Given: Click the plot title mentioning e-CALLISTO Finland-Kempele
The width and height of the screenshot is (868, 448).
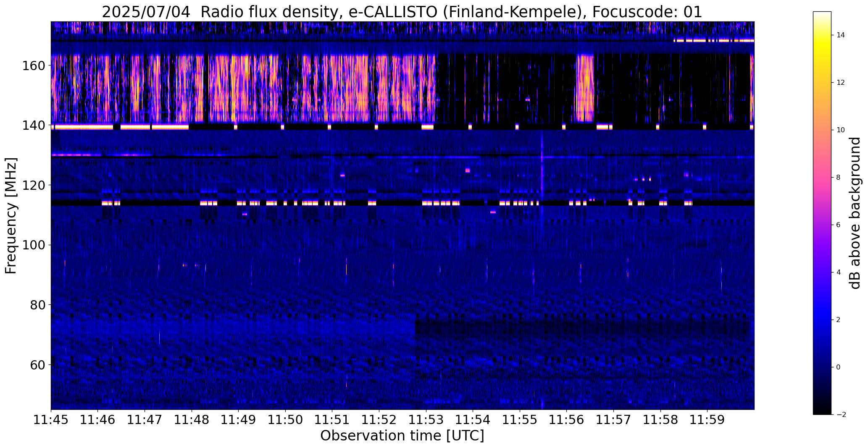Looking at the screenshot, I should click(x=402, y=12).
